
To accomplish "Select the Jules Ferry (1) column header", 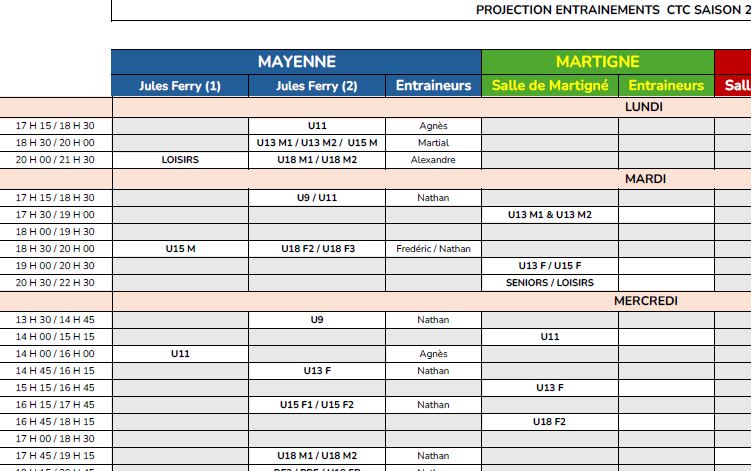I will [x=180, y=86].
